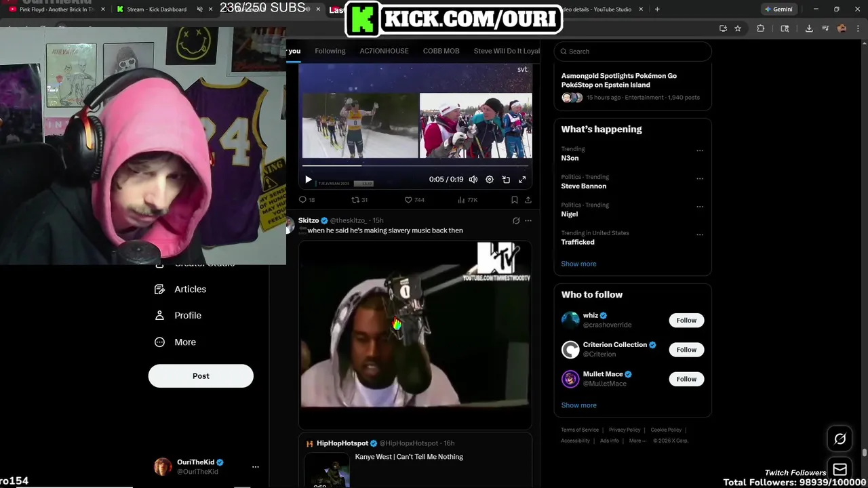
Task: Open the Gemini button in Chrome
Action: (778, 9)
